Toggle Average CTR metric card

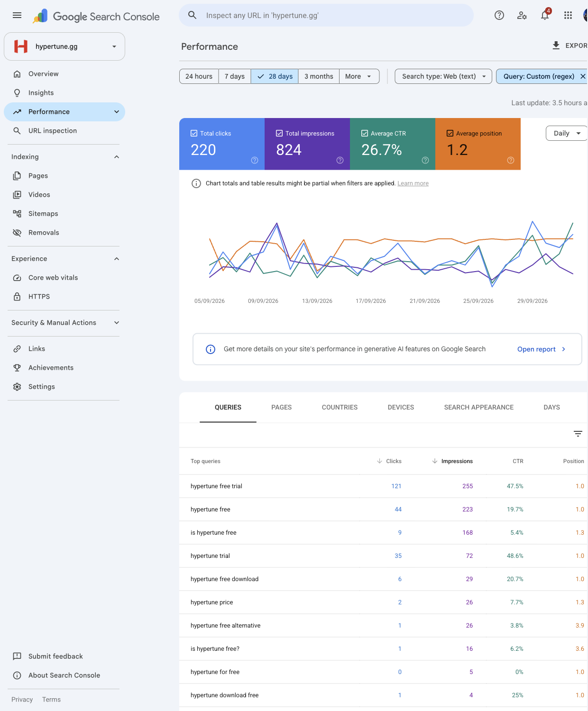[x=393, y=144]
